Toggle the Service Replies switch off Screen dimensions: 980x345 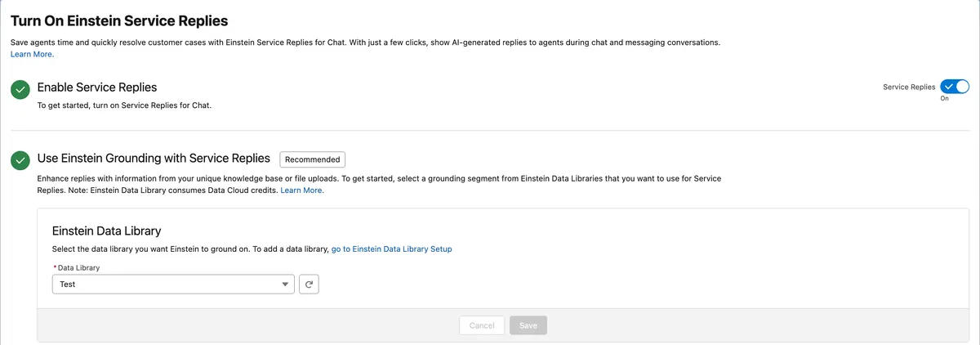[x=954, y=87]
